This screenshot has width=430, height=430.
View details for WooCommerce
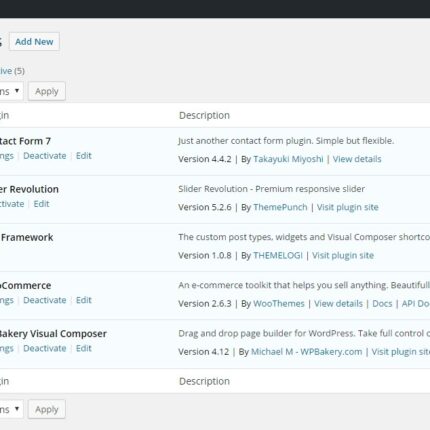point(338,304)
